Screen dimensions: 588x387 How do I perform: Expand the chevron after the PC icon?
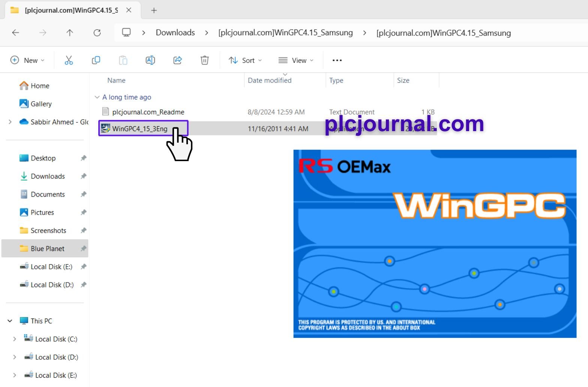click(x=144, y=33)
